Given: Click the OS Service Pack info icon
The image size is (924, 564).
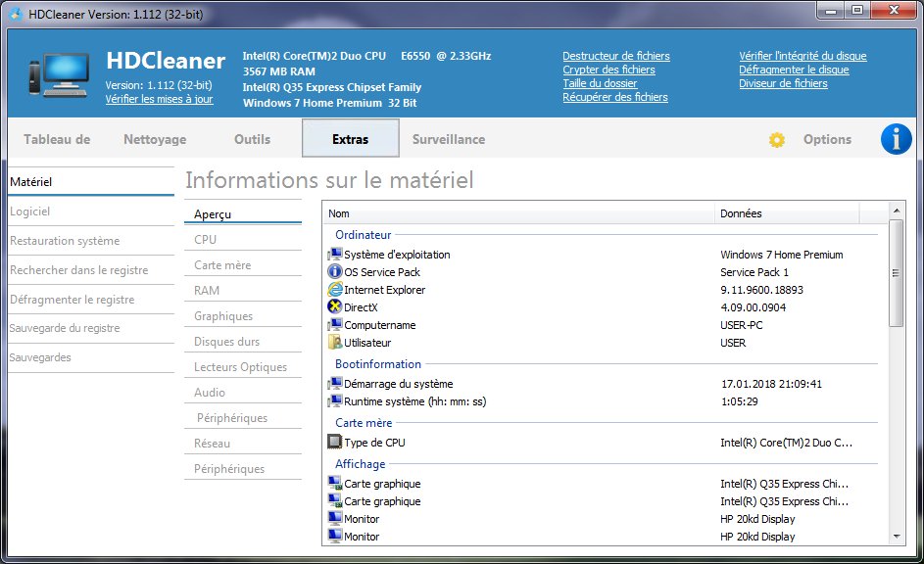Looking at the screenshot, I should 335,272.
